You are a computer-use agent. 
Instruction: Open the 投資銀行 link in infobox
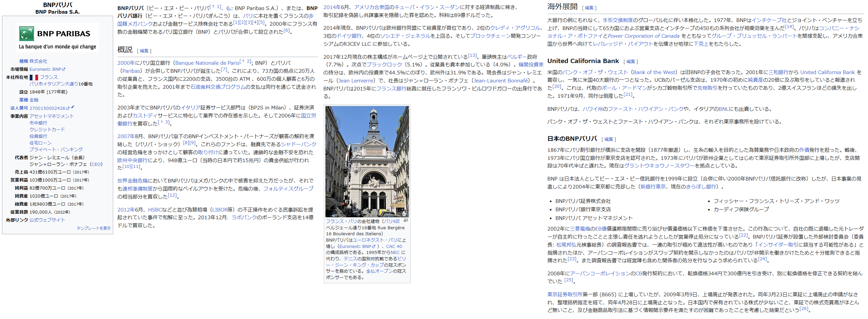click(x=38, y=136)
